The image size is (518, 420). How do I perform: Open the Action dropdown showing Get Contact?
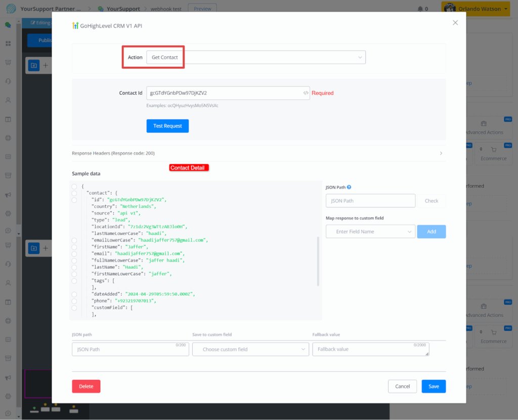click(x=255, y=57)
